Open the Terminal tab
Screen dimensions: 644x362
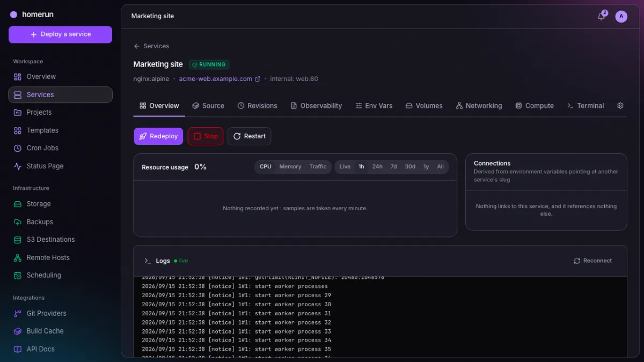[x=586, y=106]
